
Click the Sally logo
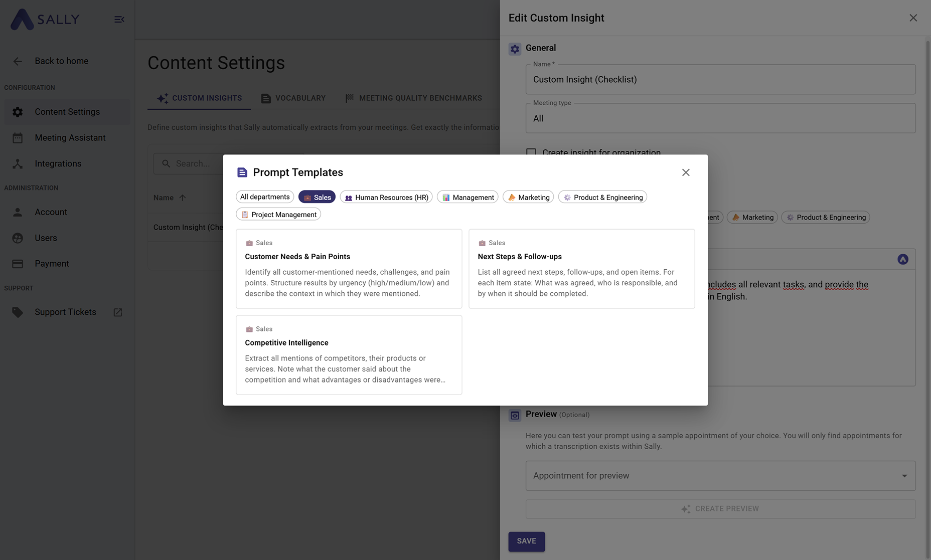(x=45, y=20)
